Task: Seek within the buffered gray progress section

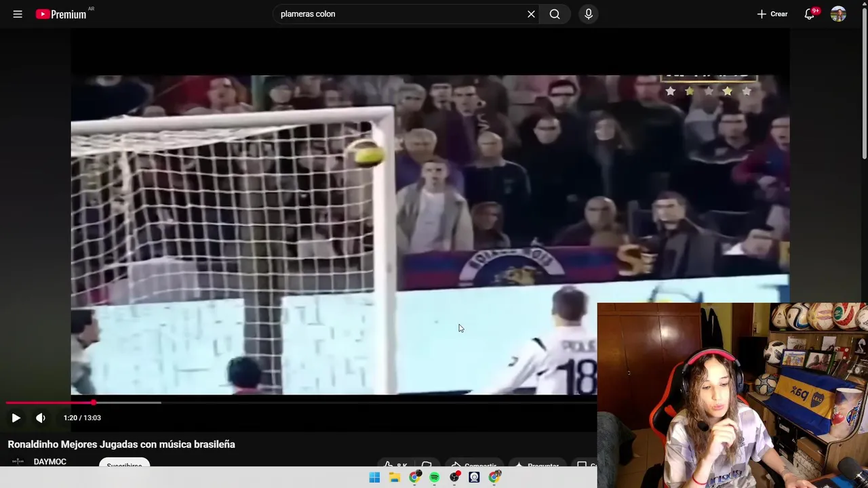Action: 129,403
